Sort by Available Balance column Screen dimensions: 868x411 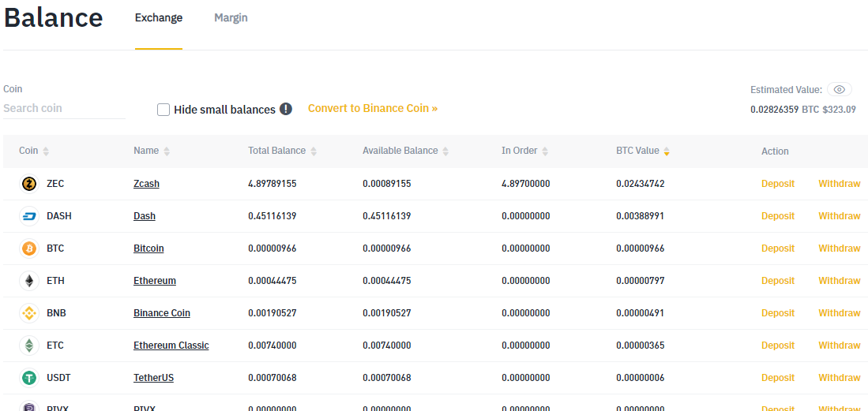pos(445,151)
